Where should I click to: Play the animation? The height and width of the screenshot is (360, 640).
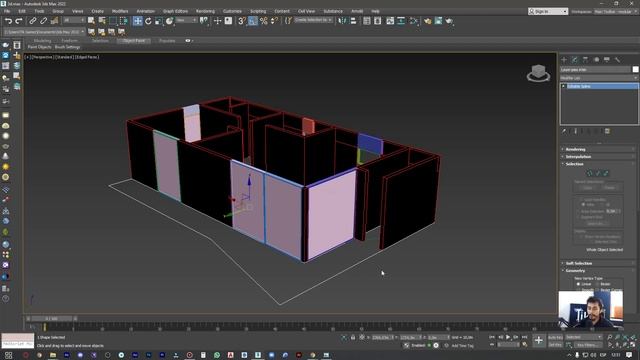[508, 337]
